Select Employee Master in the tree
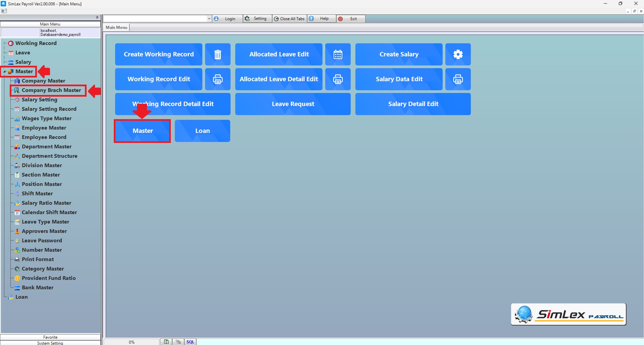Screen dimensions: 644x345 (44, 128)
